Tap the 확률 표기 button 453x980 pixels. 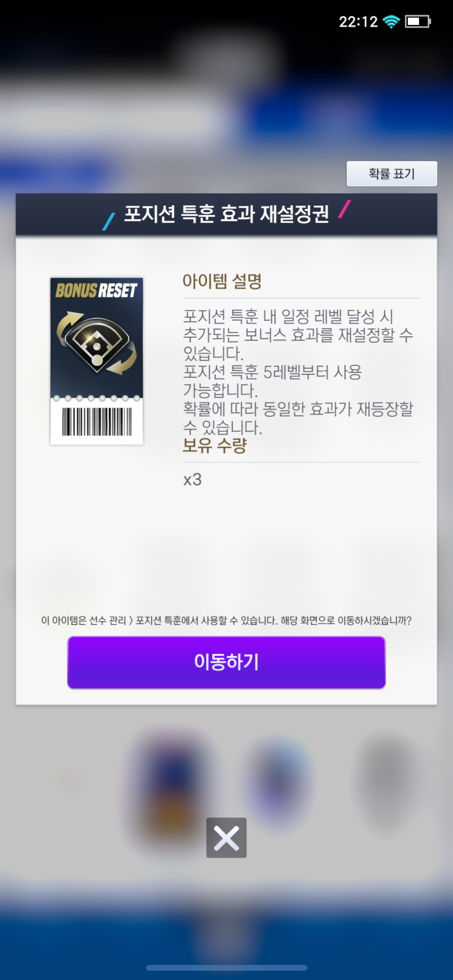391,174
